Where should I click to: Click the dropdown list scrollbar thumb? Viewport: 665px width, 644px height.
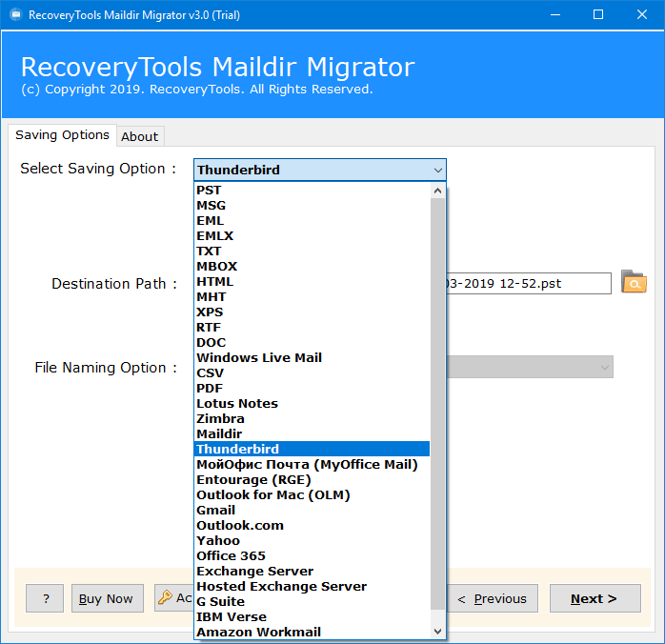(x=437, y=404)
